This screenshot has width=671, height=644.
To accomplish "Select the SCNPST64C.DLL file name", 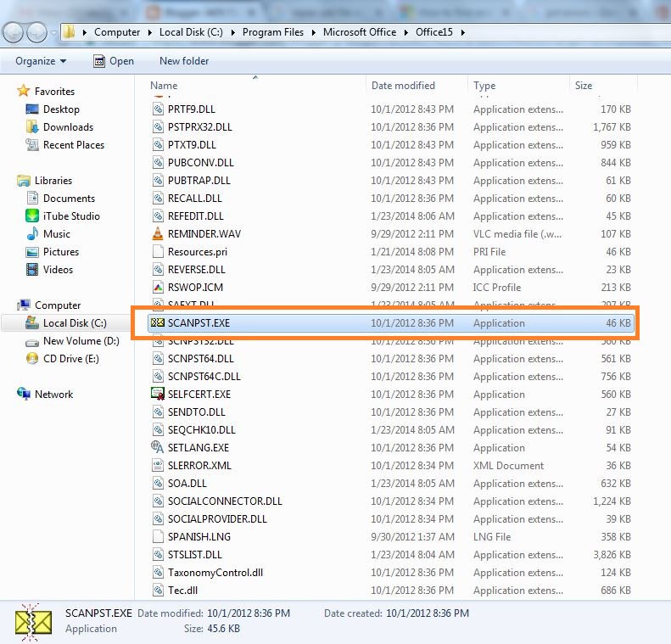I will 204,377.
